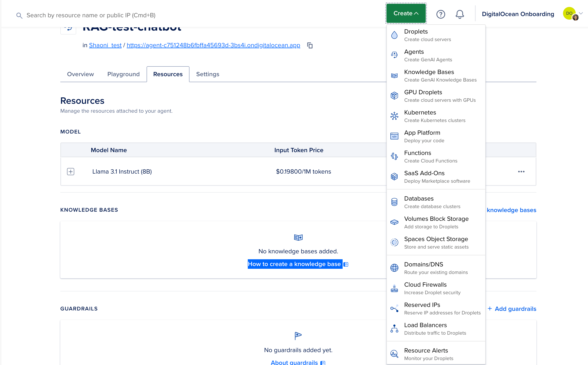Select Volumes Block Storage menu entry
Screen dimensions: 588x365
(x=436, y=223)
